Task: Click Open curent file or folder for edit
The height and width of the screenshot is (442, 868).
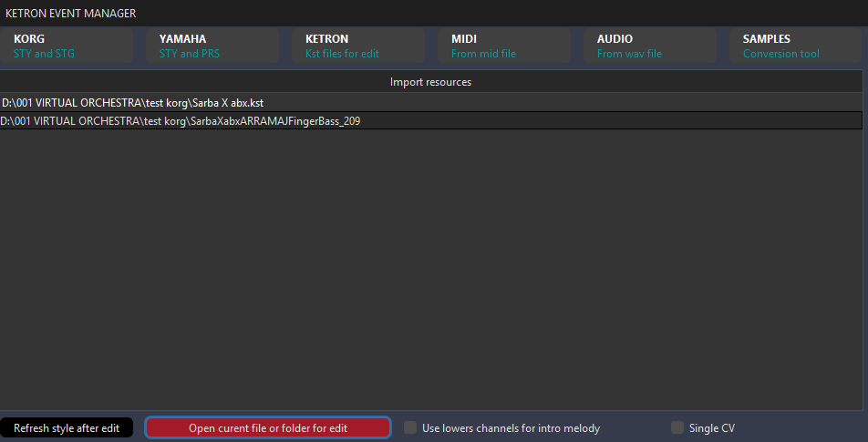Action: [x=268, y=427]
